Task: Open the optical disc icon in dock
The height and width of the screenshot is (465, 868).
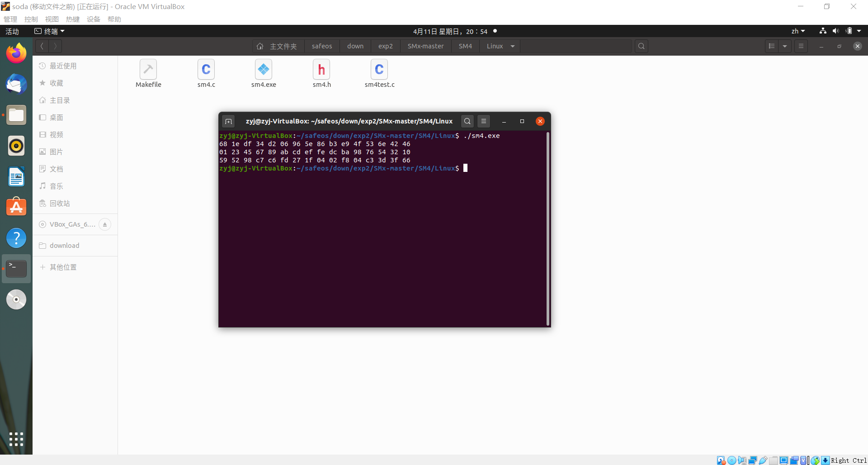Action: coord(16,299)
